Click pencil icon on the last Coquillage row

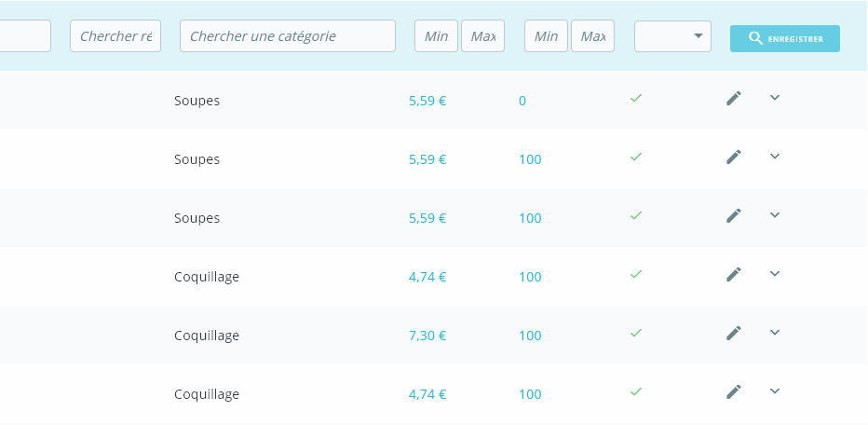734,392
